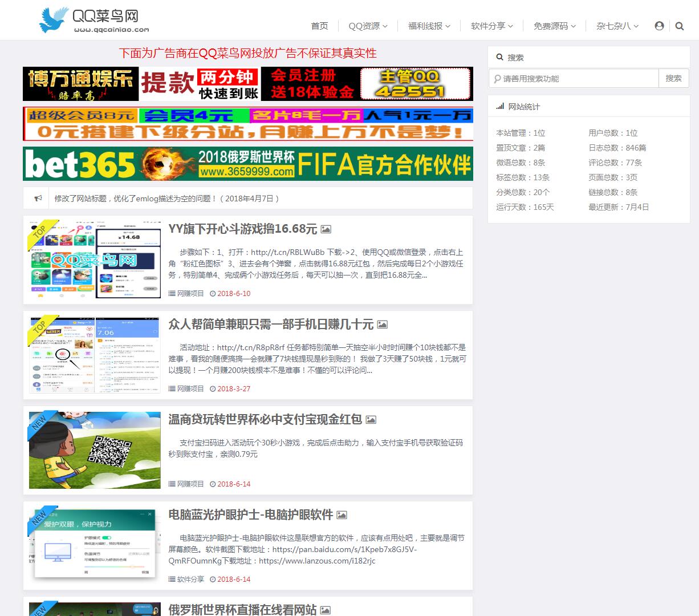
Task: Click magnifier icon in the 搜索 widget header
Action: coord(500,58)
